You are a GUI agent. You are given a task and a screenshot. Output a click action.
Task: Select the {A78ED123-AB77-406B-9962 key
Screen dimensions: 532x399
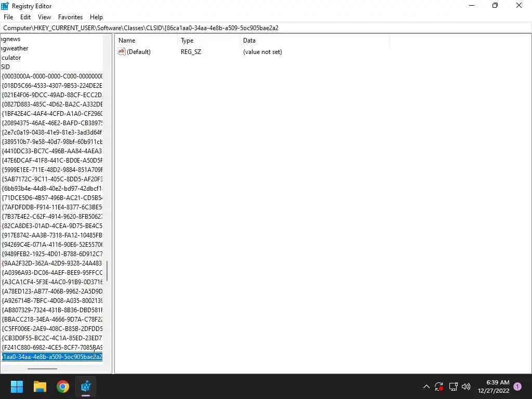[x=52, y=291]
